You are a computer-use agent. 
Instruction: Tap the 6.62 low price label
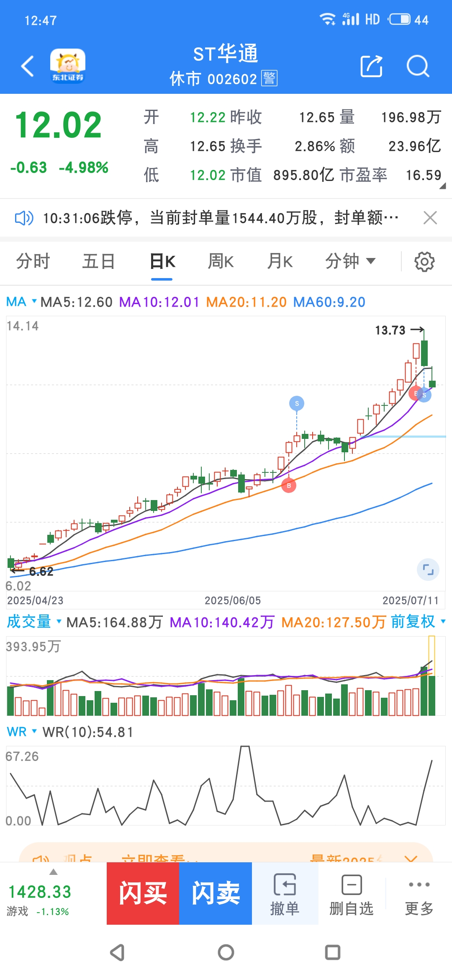point(41,572)
